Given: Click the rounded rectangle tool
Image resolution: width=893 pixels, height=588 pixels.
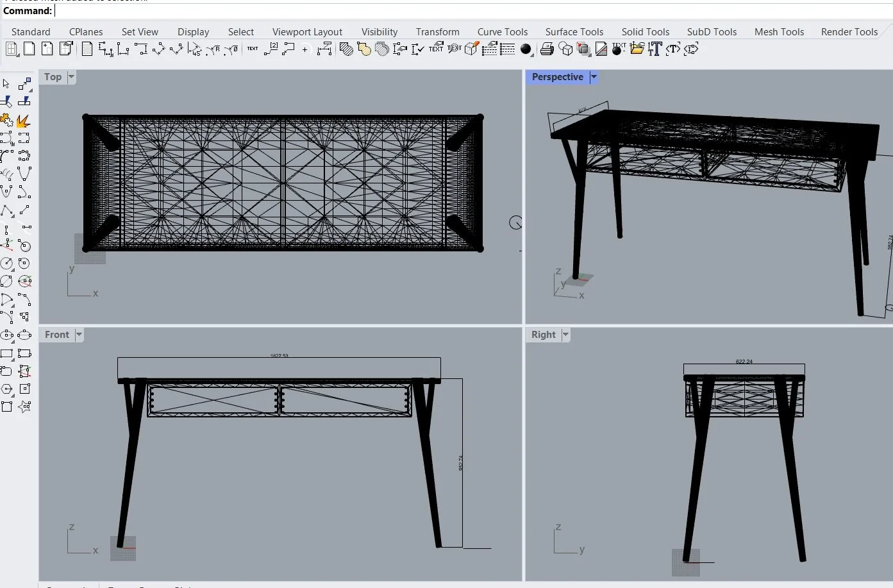Looking at the screenshot, I should coord(6,371).
